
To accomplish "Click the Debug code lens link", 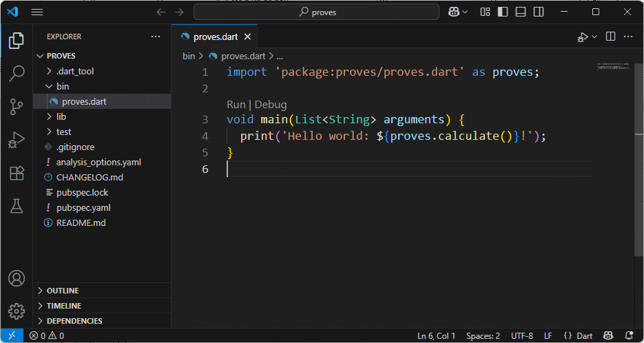I will tap(271, 105).
